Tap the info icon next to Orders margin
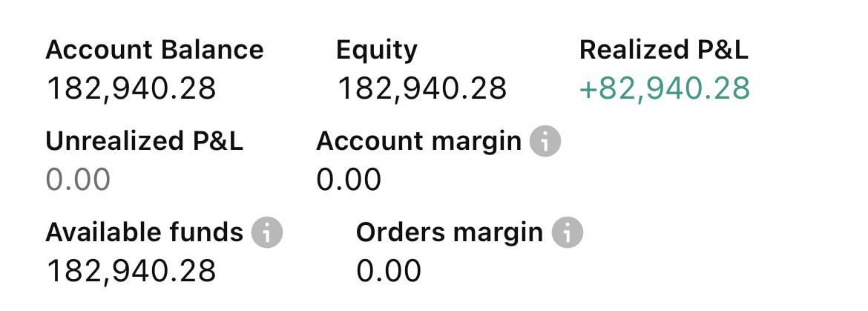The image size is (868, 311). click(x=568, y=233)
